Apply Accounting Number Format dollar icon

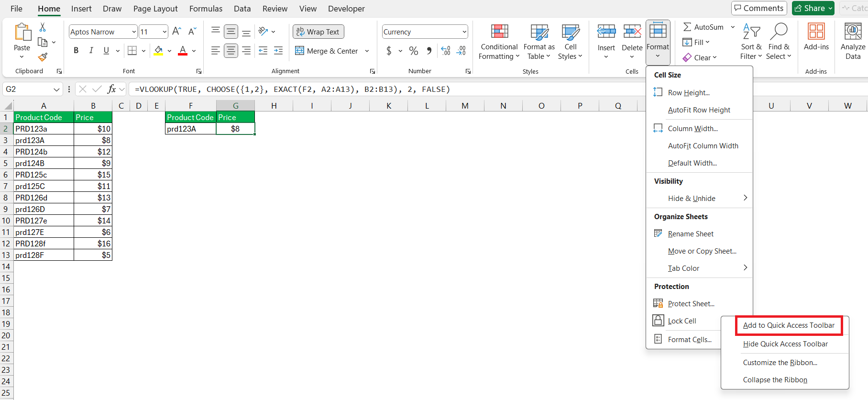pos(389,51)
